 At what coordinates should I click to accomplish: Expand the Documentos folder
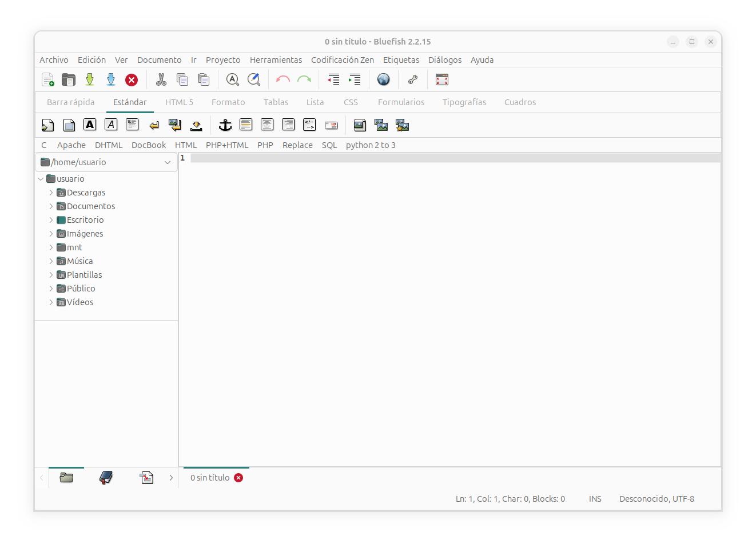tap(51, 206)
